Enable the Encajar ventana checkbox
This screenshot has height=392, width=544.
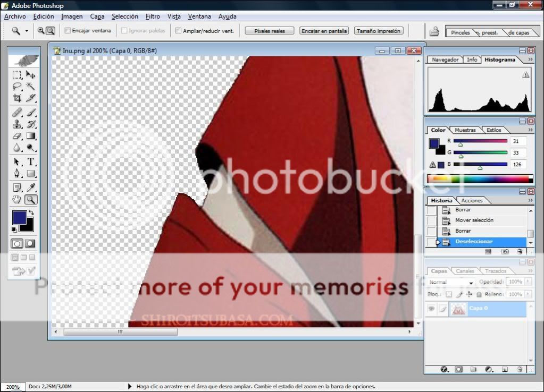click(x=68, y=31)
